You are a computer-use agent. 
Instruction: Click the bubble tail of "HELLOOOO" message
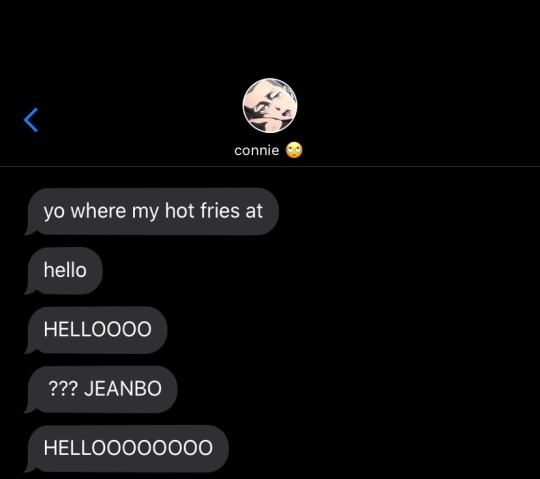pos(29,350)
